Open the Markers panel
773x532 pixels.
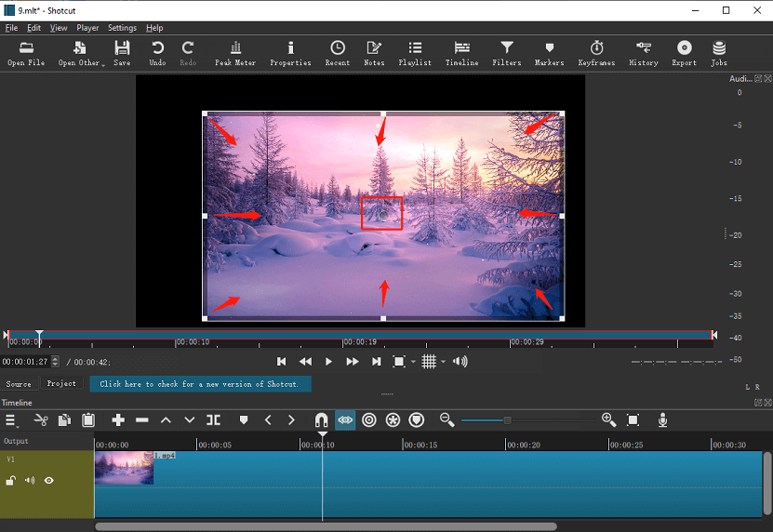[x=549, y=53]
